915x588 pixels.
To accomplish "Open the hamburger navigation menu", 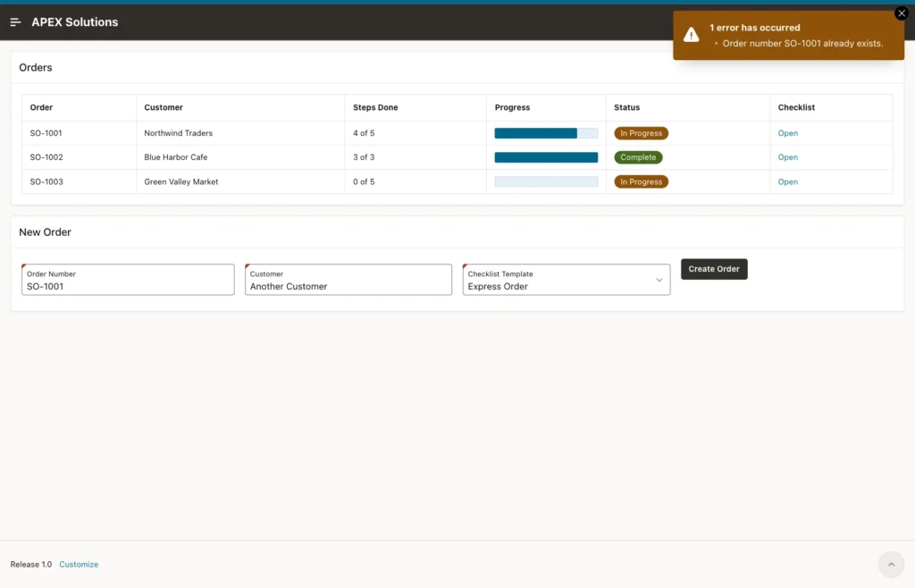I will click(16, 22).
